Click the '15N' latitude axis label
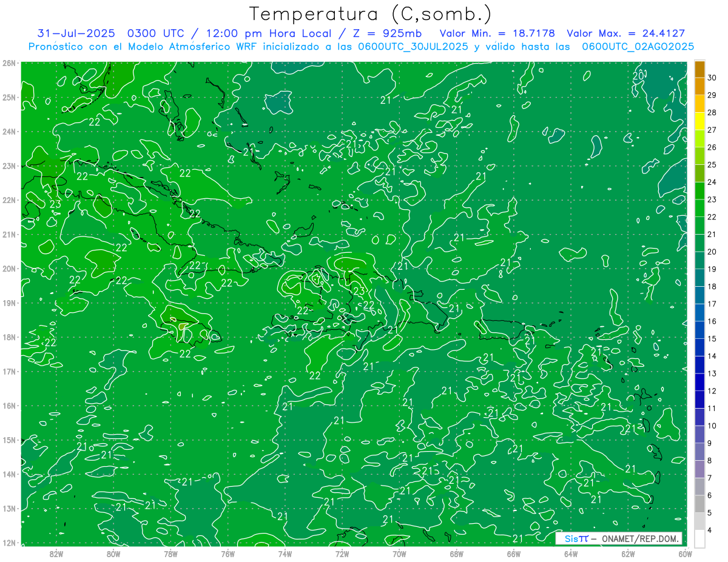 tap(9, 440)
